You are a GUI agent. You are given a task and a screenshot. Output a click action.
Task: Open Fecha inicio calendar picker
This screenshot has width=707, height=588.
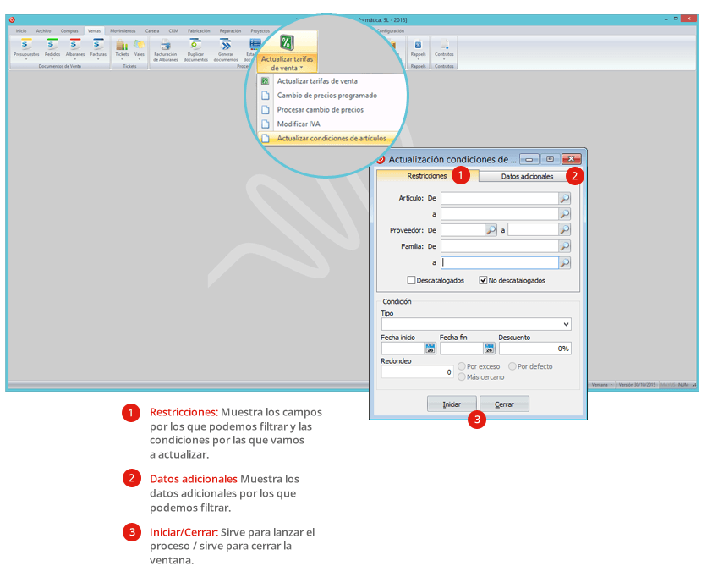pos(430,348)
